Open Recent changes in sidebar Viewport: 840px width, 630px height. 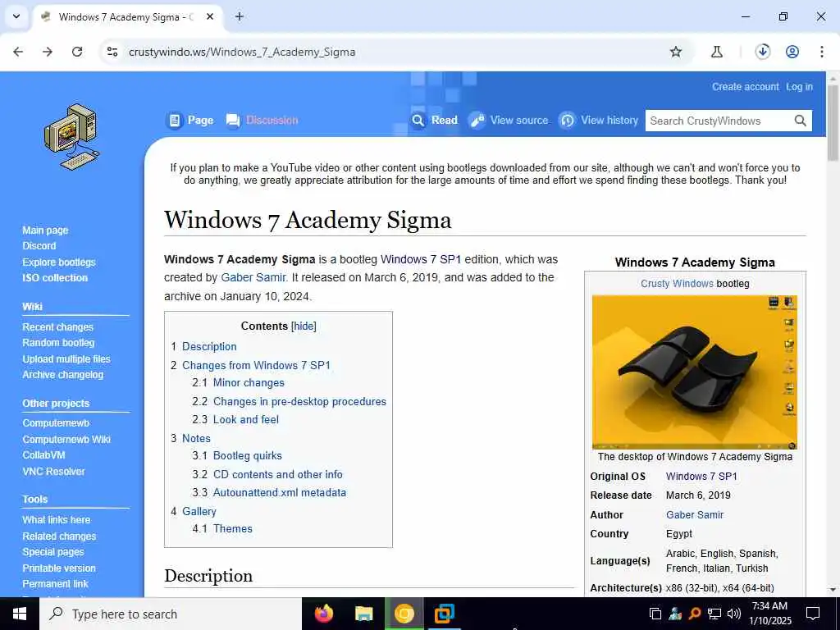pyautogui.click(x=58, y=326)
